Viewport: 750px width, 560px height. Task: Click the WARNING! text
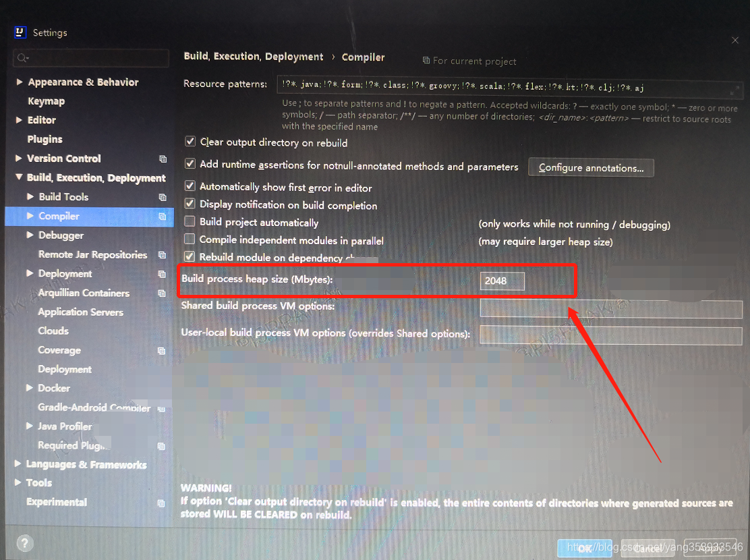pyautogui.click(x=206, y=488)
